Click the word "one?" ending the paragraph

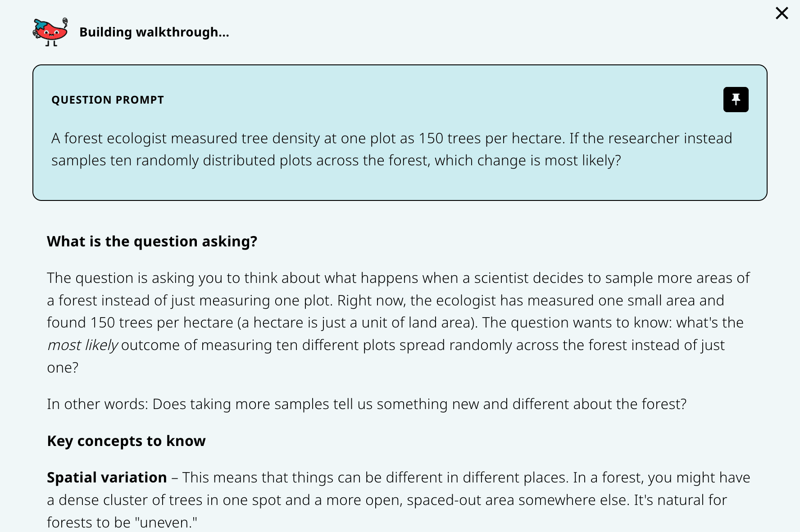coord(63,368)
